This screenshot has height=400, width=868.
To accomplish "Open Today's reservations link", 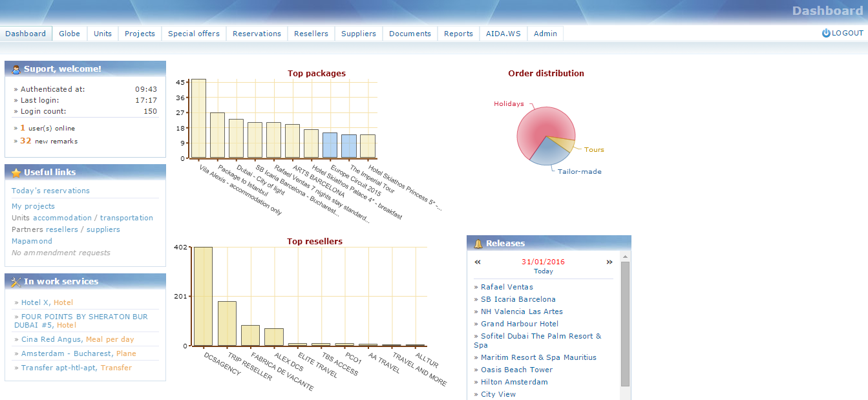I will (50, 191).
